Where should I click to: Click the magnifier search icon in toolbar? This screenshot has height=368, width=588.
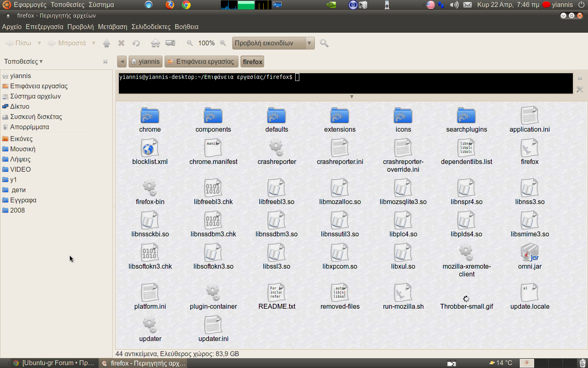pos(324,43)
